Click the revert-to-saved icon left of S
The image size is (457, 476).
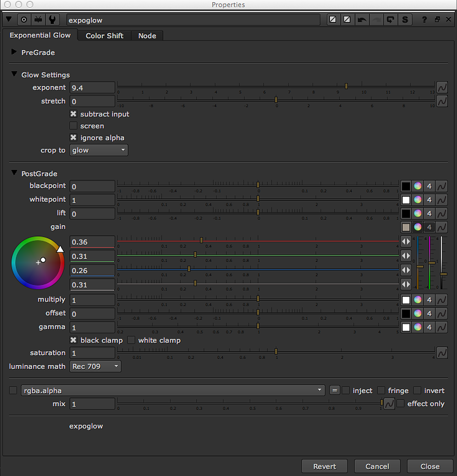[x=390, y=20]
